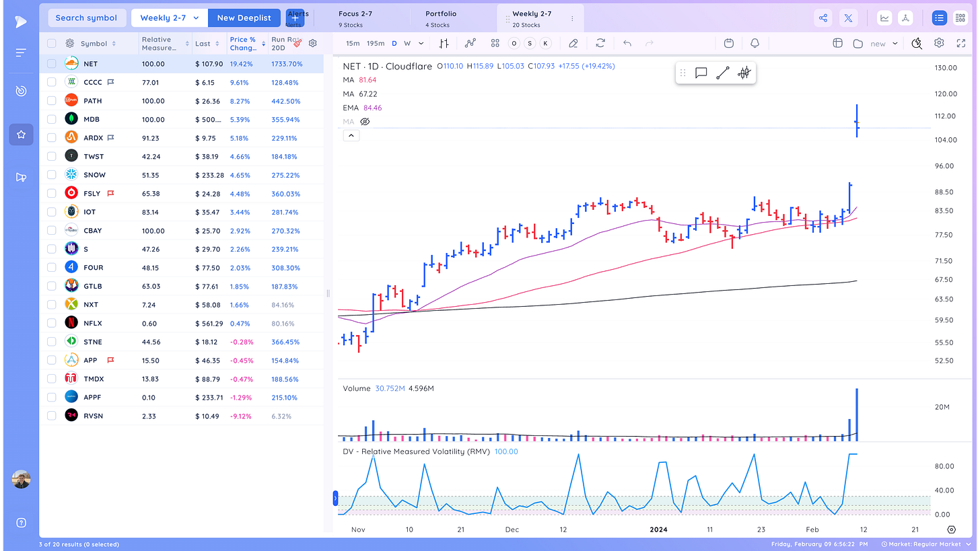Click the Deepvue play logo icon

(x=21, y=22)
